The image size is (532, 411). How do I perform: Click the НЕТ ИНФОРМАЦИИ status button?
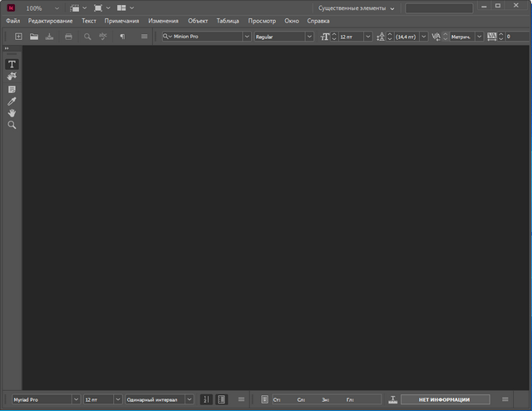tap(445, 399)
